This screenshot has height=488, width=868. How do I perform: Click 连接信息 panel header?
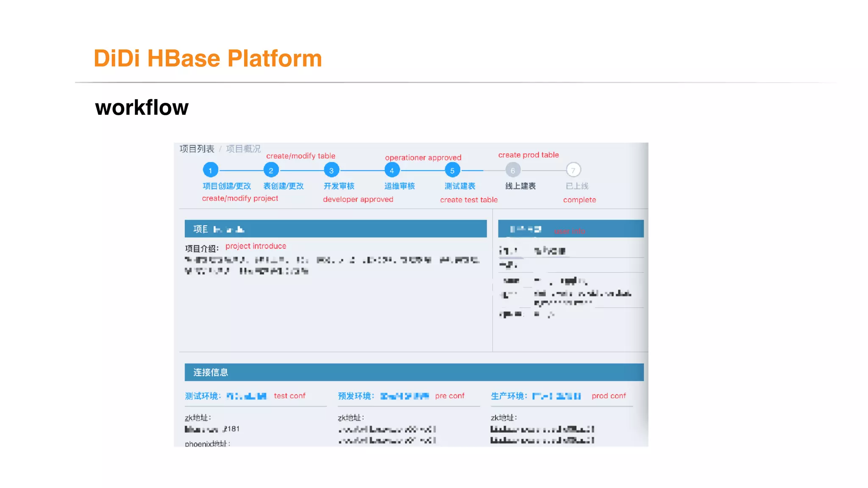coord(414,372)
